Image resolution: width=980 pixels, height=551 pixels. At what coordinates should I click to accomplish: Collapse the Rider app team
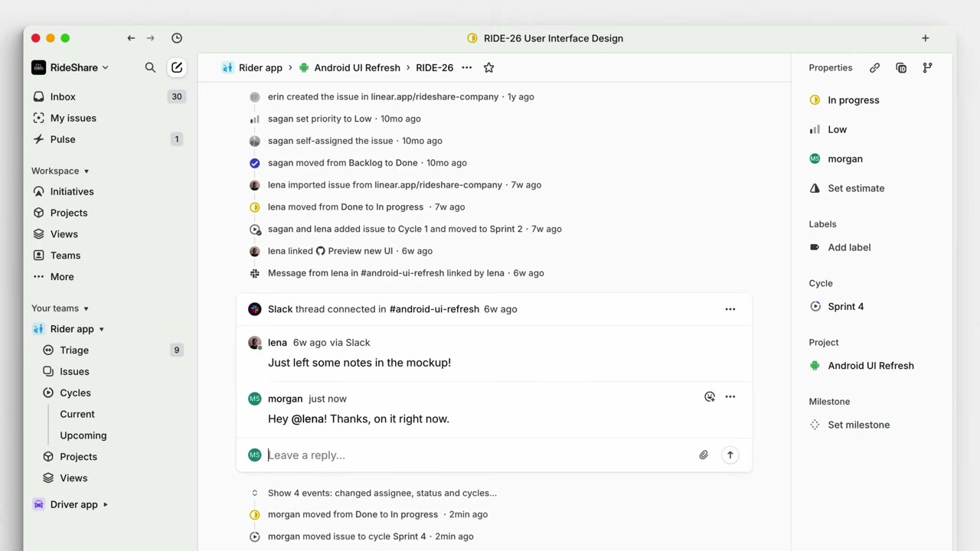tap(101, 329)
